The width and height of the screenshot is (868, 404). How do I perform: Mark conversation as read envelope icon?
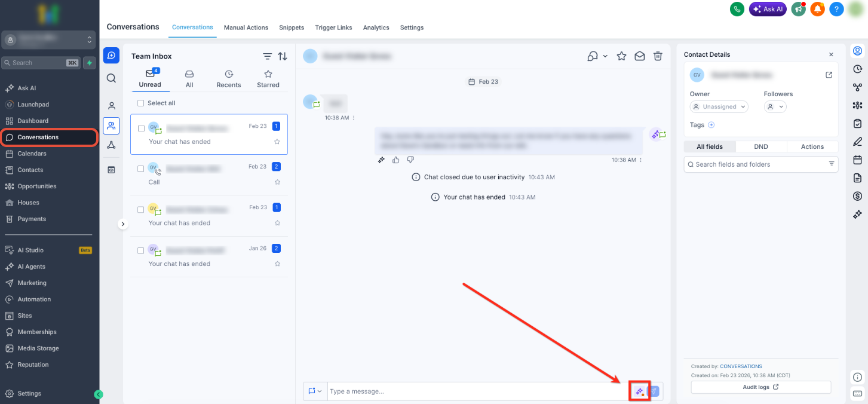639,56
